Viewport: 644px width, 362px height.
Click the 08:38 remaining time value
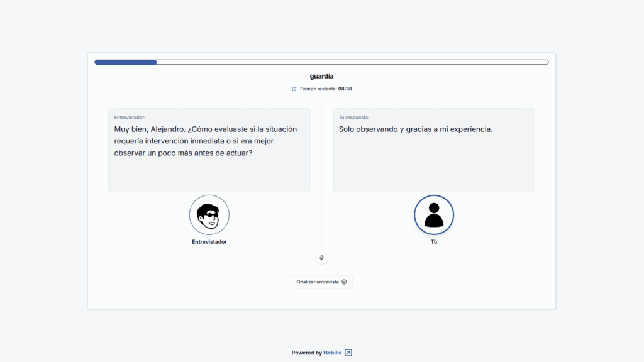[345, 89]
